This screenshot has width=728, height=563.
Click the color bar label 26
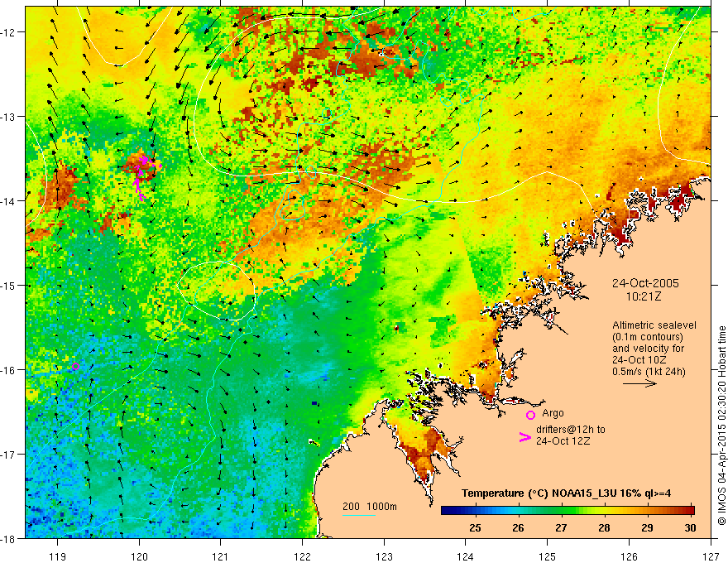(518, 527)
